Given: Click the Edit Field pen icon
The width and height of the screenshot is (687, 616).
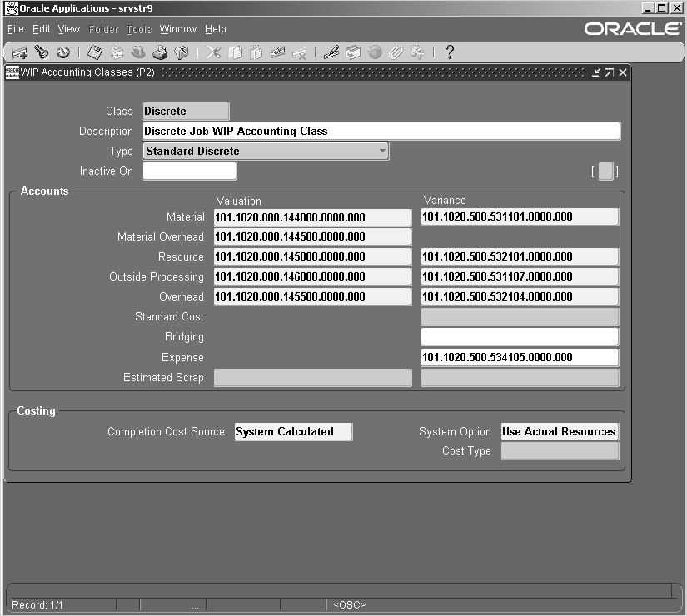Looking at the screenshot, I should click(331, 52).
